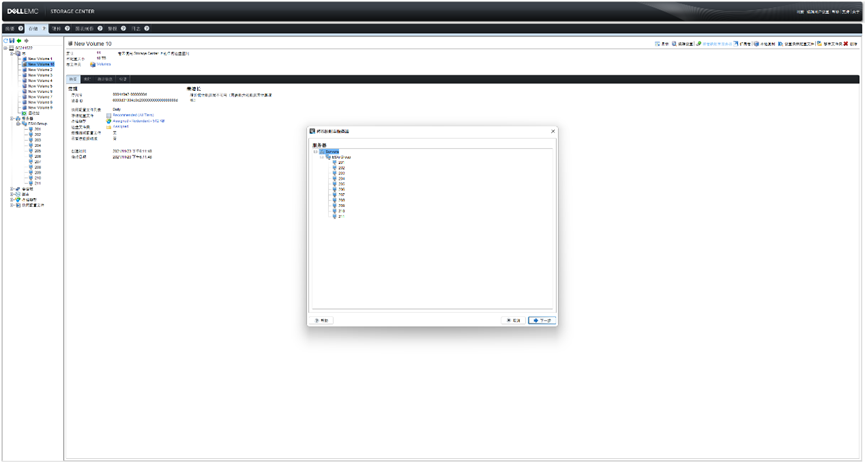
Task: Select server 205 in the left tree
Action: point(38,151)
